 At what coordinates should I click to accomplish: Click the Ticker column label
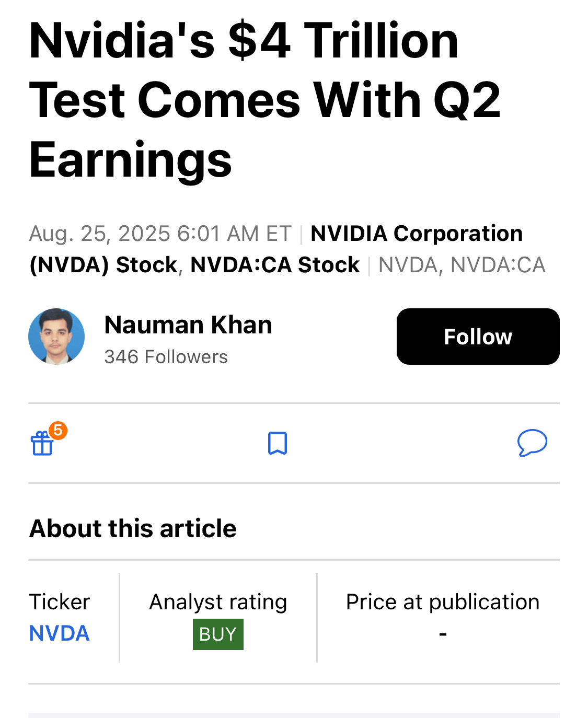(x=59, y=602)
